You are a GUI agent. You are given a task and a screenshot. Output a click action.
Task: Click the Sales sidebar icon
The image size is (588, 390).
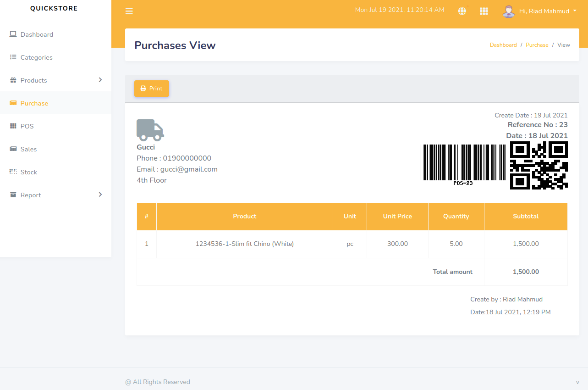pyautogui.click(x=13, y=149)
